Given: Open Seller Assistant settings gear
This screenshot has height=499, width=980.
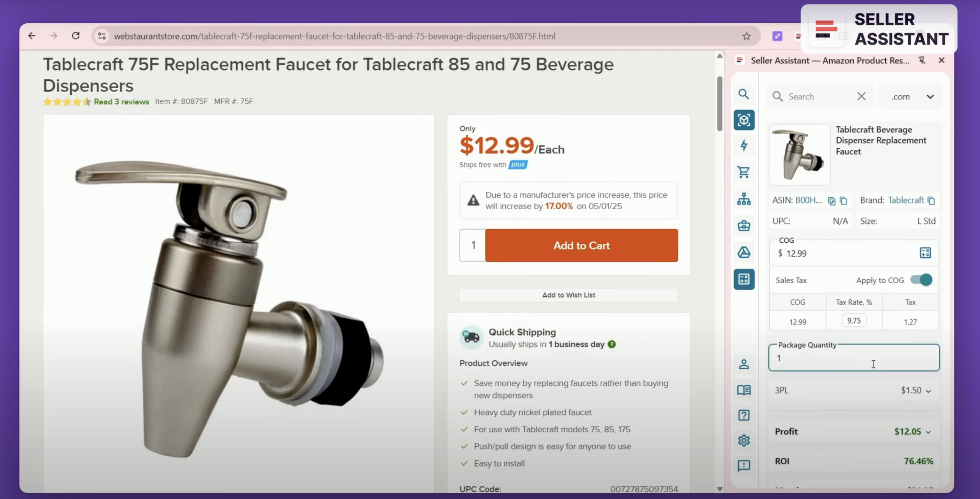Looking at the screenshot, I should (744, 440).
